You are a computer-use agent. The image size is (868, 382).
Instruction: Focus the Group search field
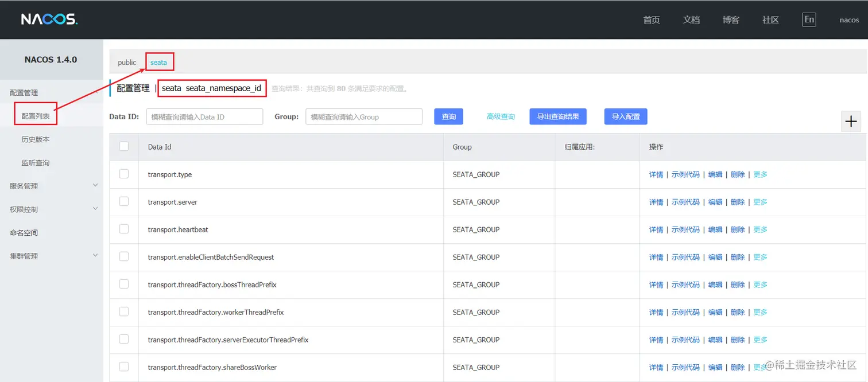[364, 116]
